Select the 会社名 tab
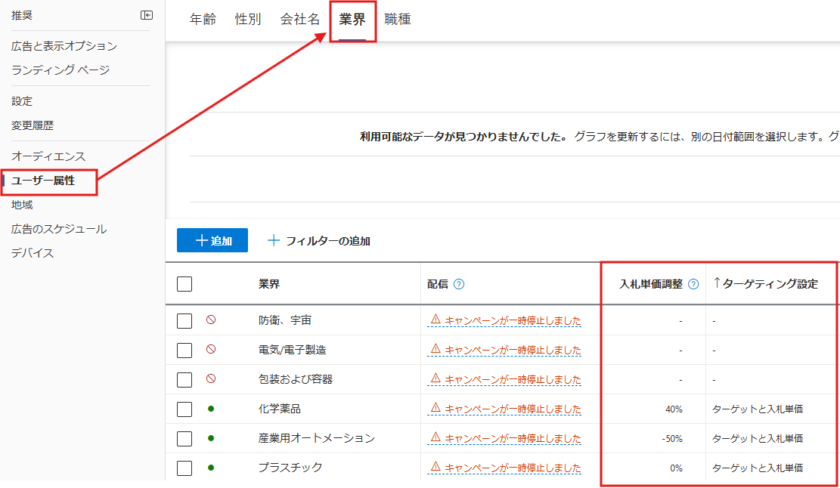Screen dimensions: 840x488 pos(300,19)
